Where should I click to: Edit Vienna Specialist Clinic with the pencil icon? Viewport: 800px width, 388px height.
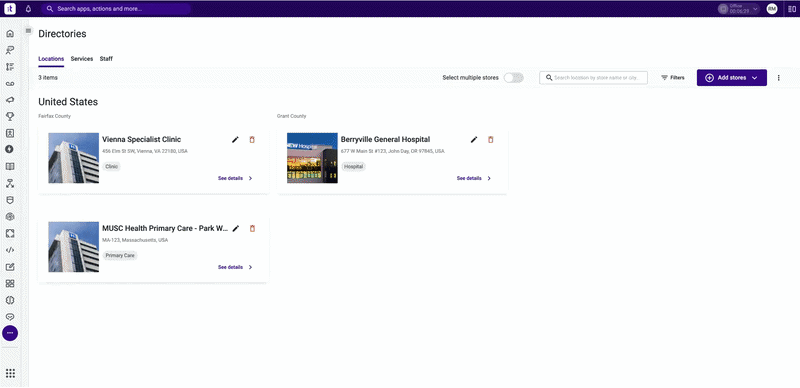pyautogui.click(x=235, y=139)
